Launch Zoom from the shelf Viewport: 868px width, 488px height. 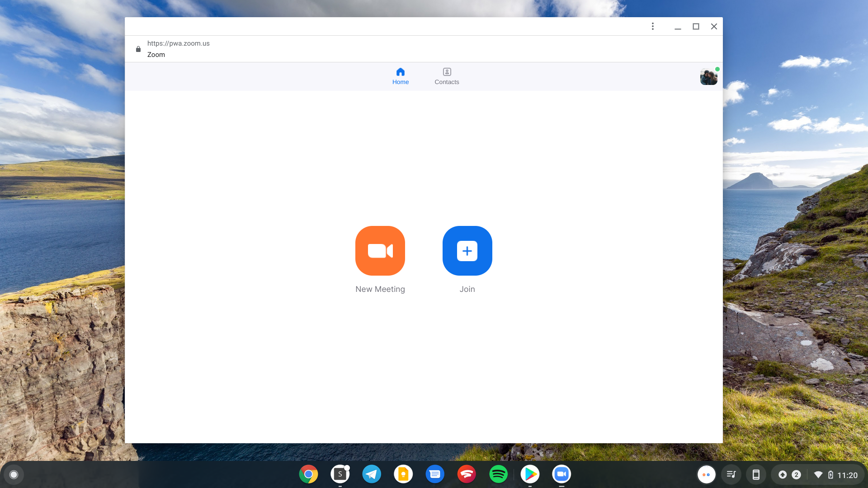coord(561,474)
